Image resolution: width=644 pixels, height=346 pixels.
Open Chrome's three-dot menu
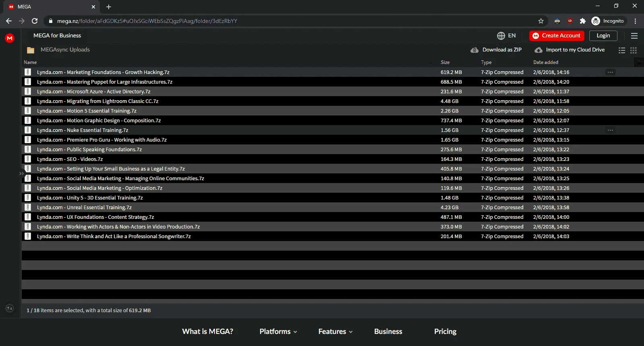coord(636,21)
